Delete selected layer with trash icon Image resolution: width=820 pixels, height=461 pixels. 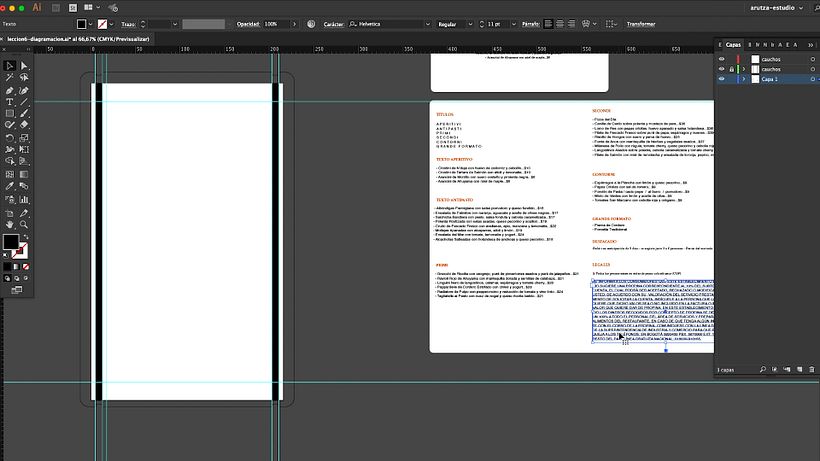pyautogui.click(x=812, y=370)
